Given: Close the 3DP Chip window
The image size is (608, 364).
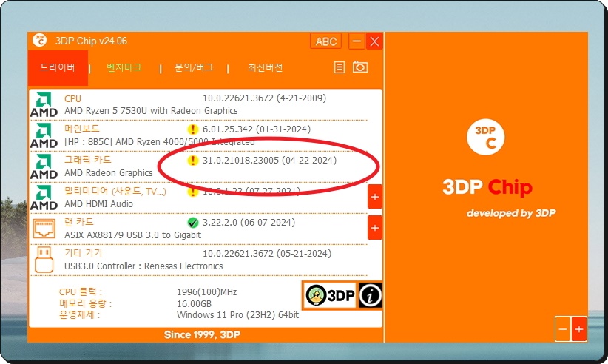Looking at the screenshot, I should (374, 41).
